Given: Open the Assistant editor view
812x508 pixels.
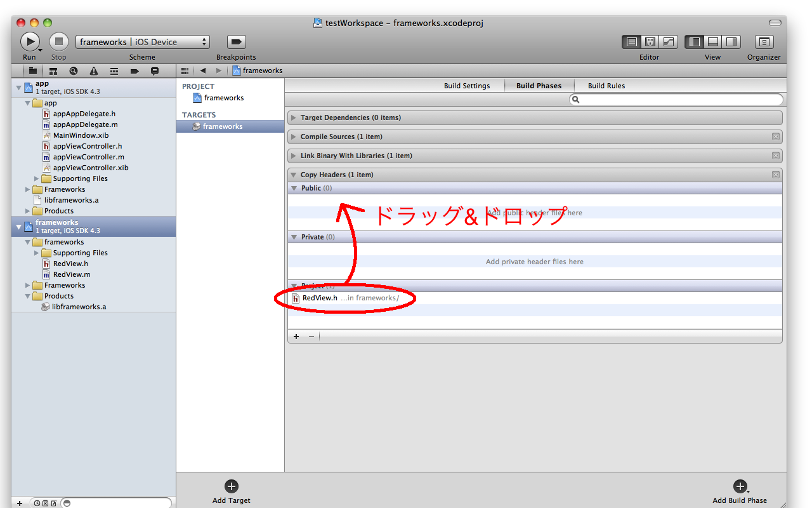Looking at the screenshot, I should pos(650,42).
